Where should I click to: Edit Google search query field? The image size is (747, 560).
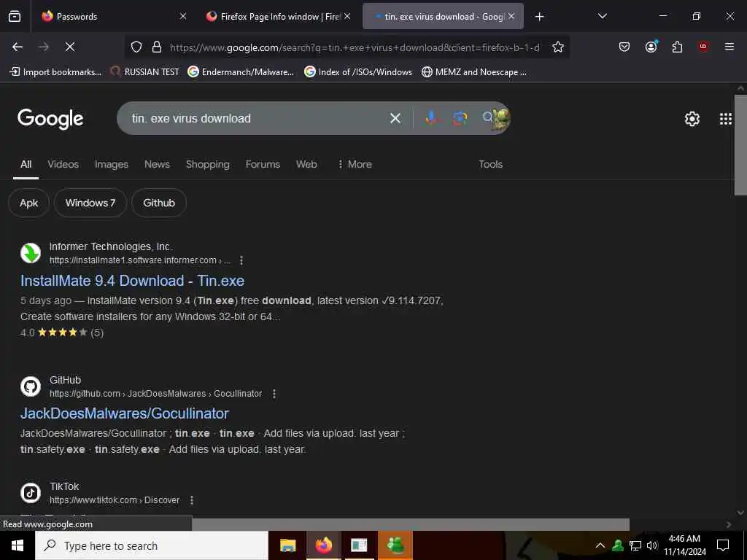click(x=258, y=118)
